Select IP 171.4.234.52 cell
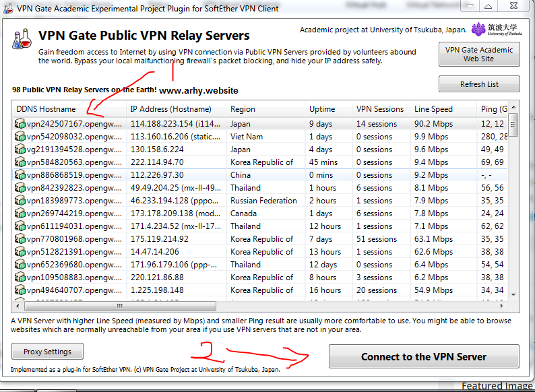The width and height of the screenshot is (535, 392). point(176,226)
